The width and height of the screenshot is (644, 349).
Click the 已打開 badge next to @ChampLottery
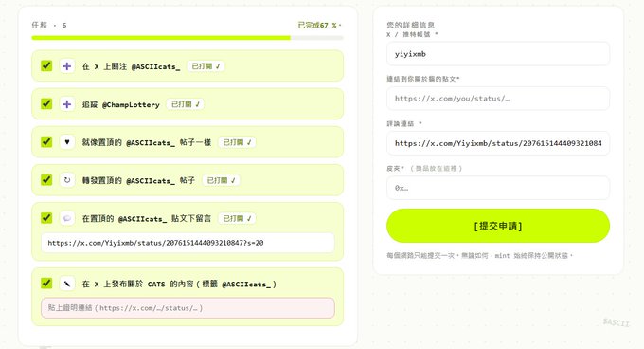(186, 104)
